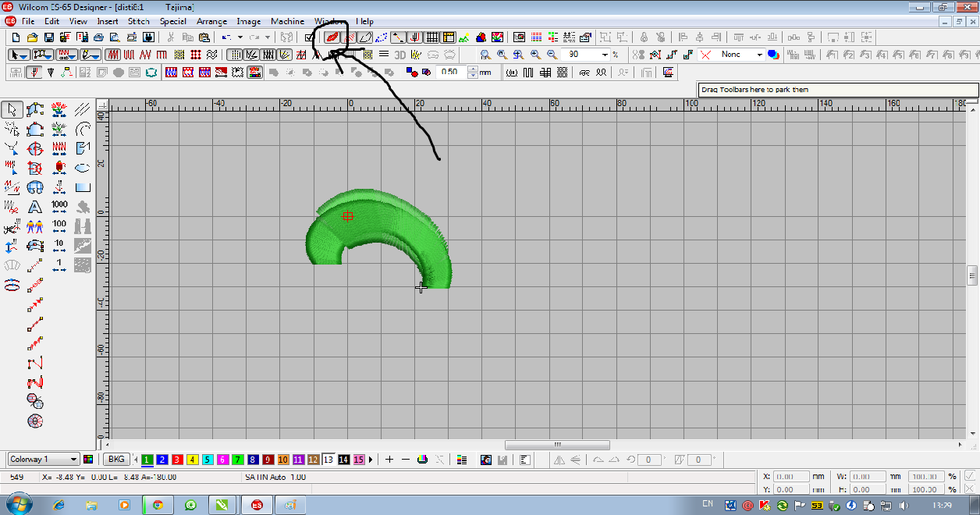
Task: Open the zoom percentage dropdown
Action: click(x=605, y=55)
